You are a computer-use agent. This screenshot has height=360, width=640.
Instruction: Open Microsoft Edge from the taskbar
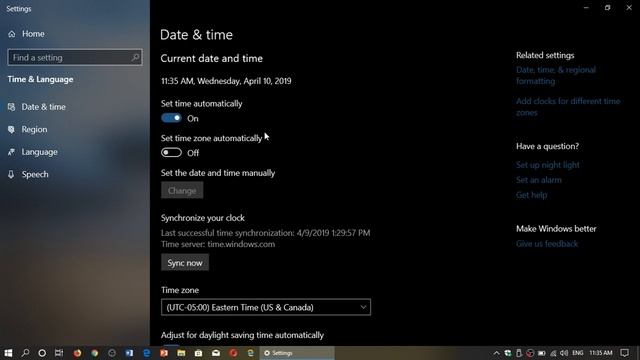coord(147,353)
